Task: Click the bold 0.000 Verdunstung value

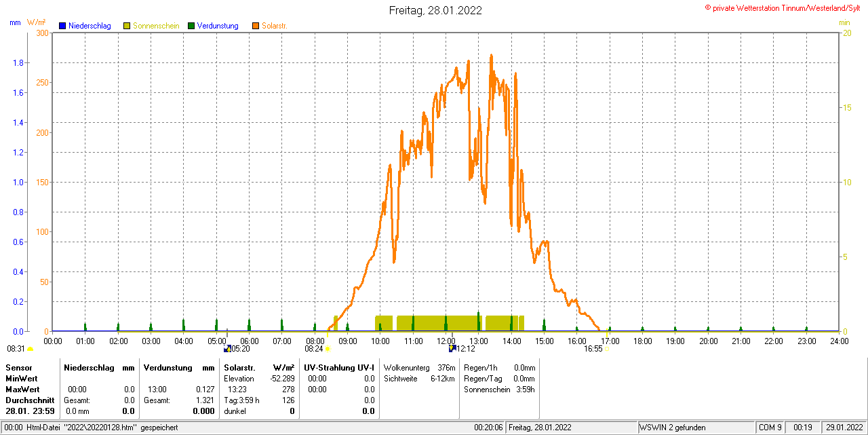Action: tap(204, 411)
